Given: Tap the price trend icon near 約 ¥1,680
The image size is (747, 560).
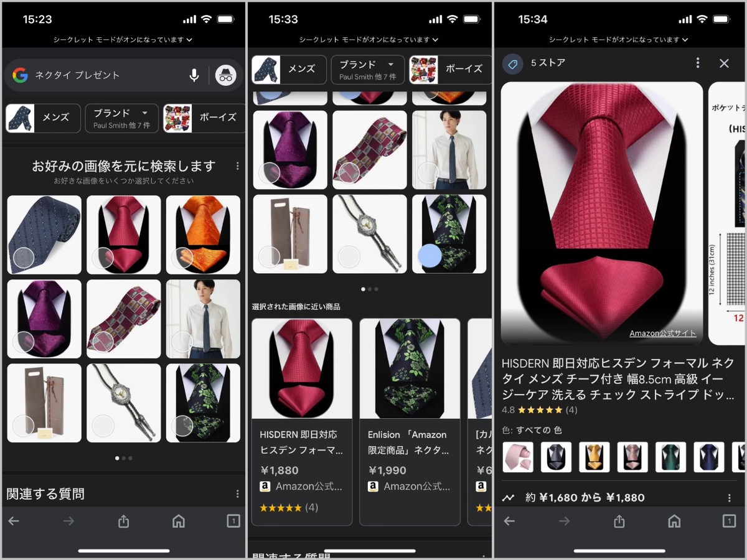Looking at the screenshot, I should pyautogui.click(x=509, y=498).
